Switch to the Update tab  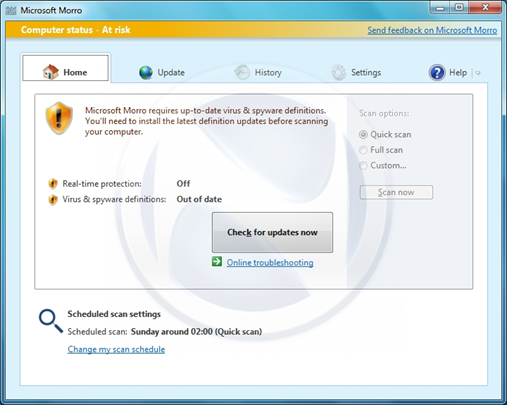coord(162,72)
